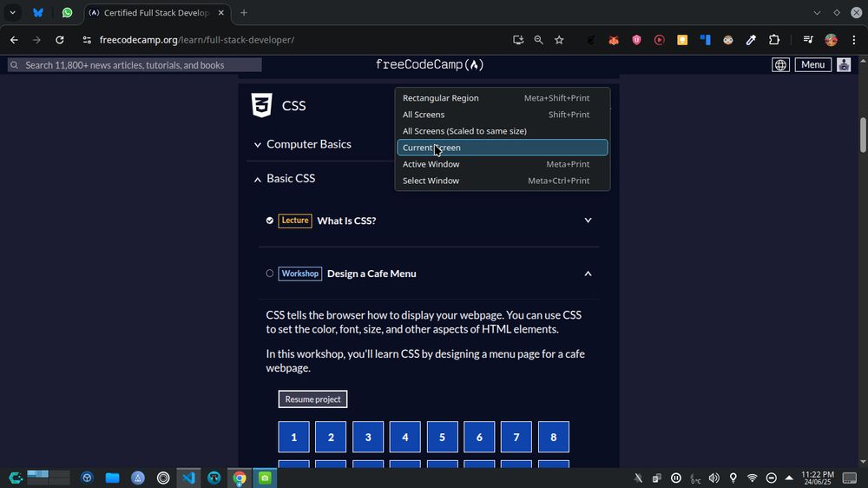Open the green screenshot app in taskbar

point(265,478)
